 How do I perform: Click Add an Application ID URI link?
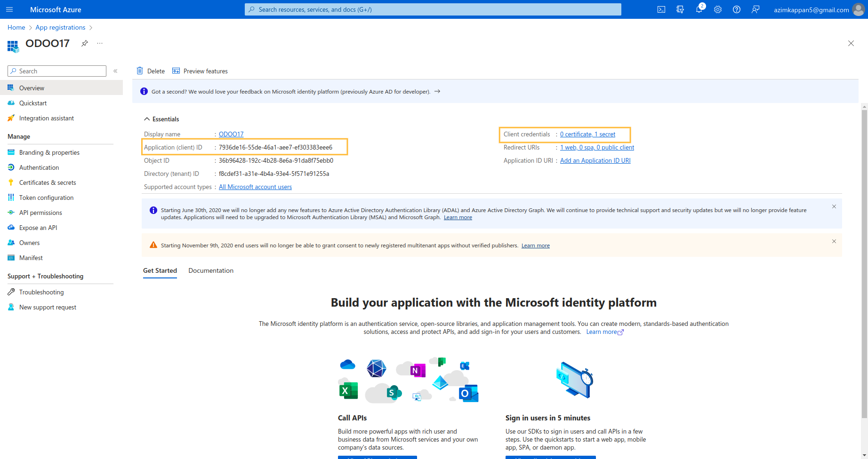click(x=595, y=160)
